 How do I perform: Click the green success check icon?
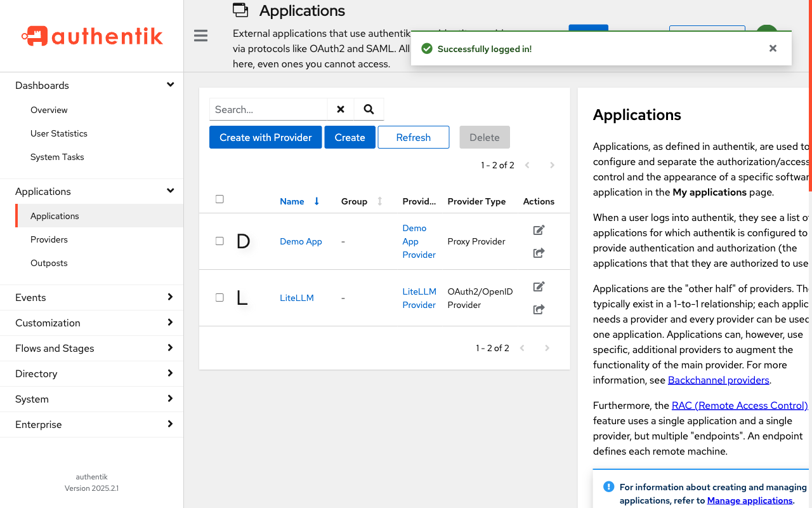[x=427, y=49]
